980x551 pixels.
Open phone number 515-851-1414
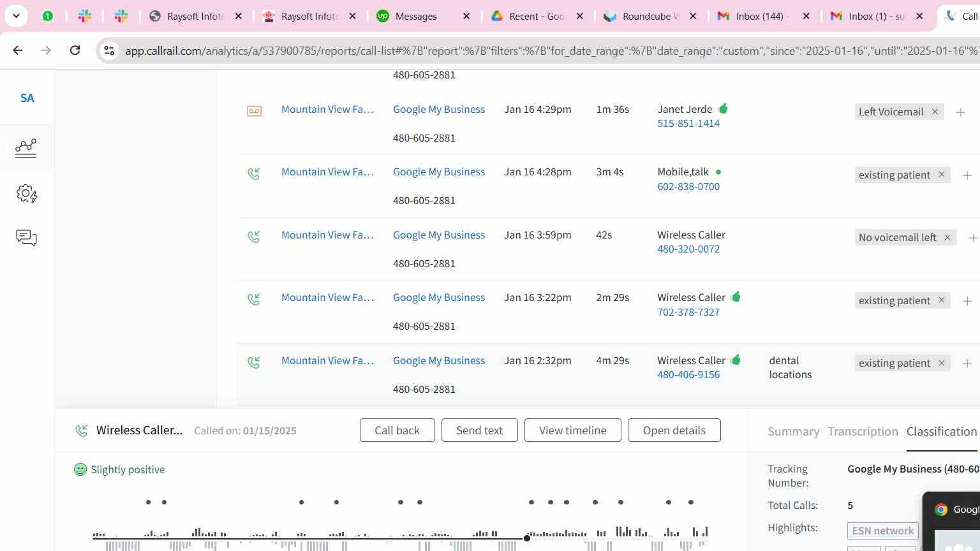pyautogui.click(x=688, y=124)
